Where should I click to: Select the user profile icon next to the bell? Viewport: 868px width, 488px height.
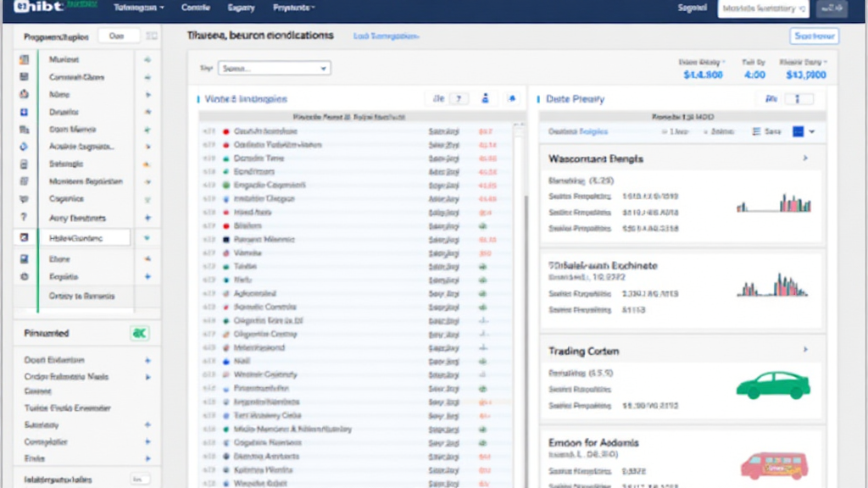pyautogui.click(x=485, y=98)
